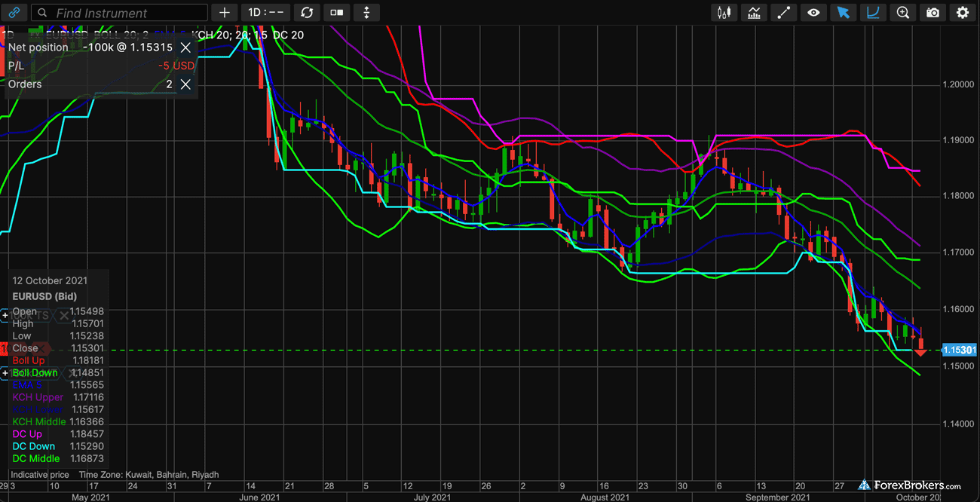Take a chart snapshot with camera icon
This screenshot has height=502, width=980.
933,13
